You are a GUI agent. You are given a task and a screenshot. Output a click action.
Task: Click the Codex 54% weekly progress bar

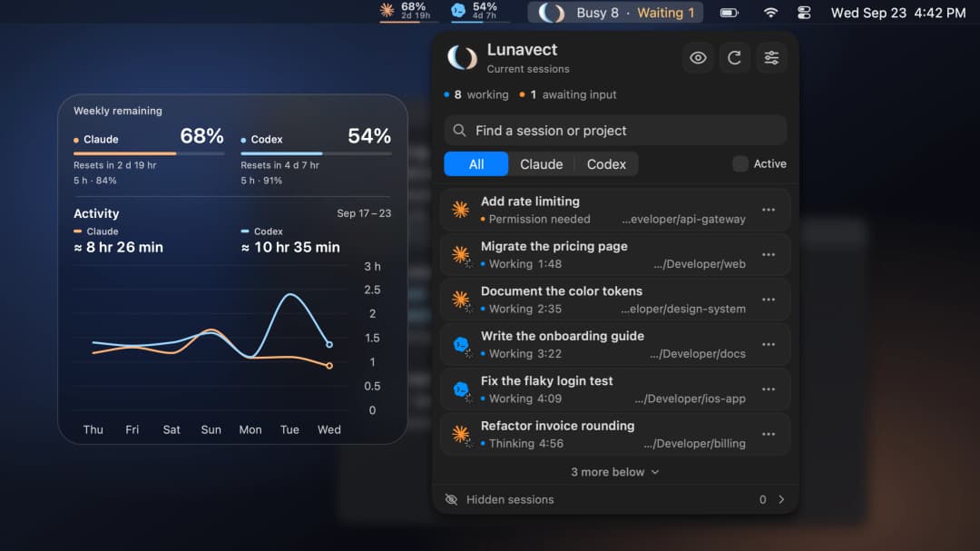coord(317,153)
